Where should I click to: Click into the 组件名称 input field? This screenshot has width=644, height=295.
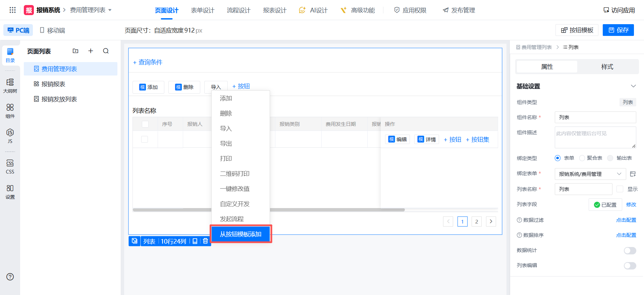coord(595,117)
